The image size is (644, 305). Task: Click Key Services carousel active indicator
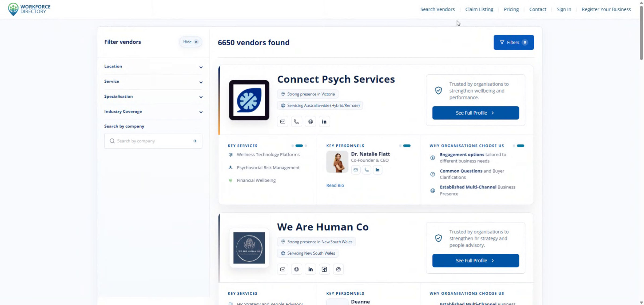[x=299, y=146]
